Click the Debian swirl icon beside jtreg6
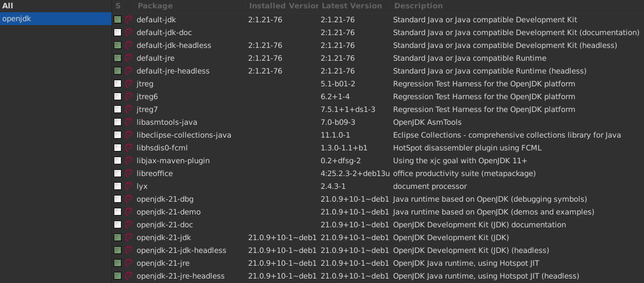 coord(129,97)
